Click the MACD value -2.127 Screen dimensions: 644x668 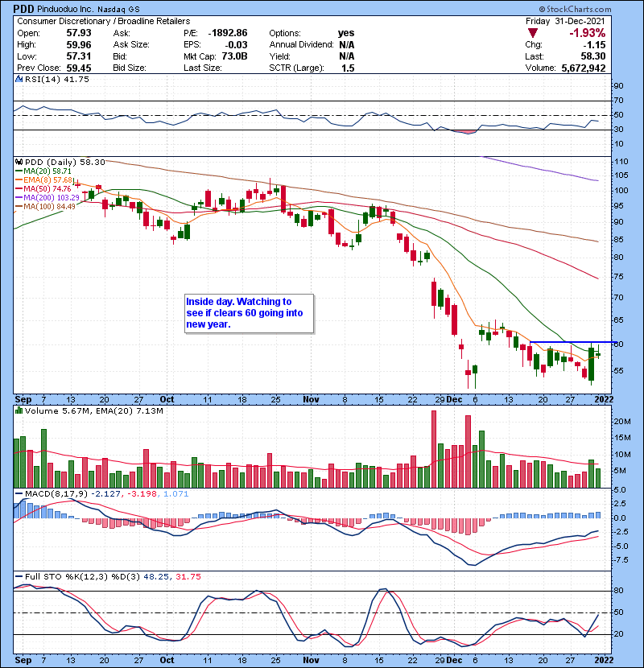(x=105, y=494)
